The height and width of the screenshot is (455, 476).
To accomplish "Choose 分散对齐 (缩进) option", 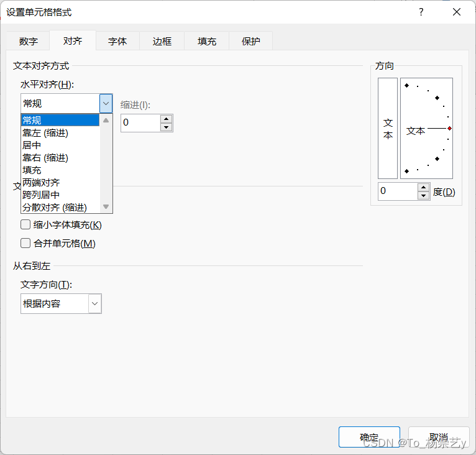I will click(60, 208).
